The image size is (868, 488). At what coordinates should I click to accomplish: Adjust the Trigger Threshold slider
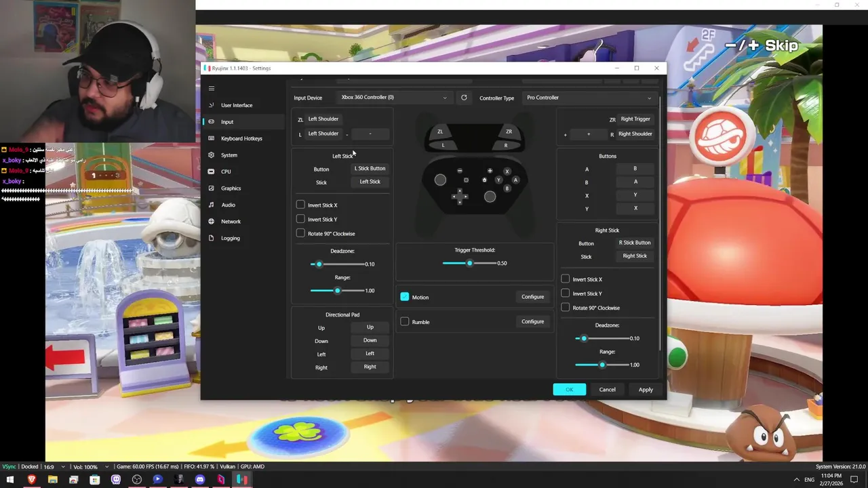tap(469, 263)
